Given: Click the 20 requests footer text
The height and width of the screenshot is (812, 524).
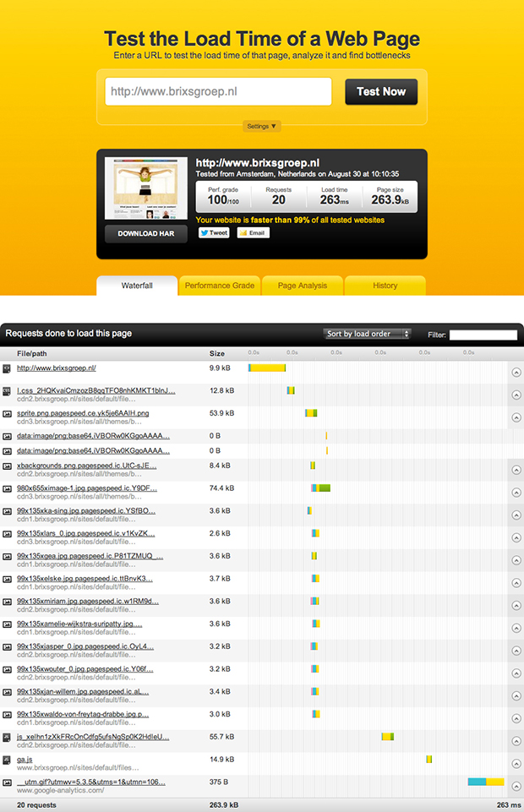Looking at the screenshot, I should pyautogui.click(x=36, y=805).
